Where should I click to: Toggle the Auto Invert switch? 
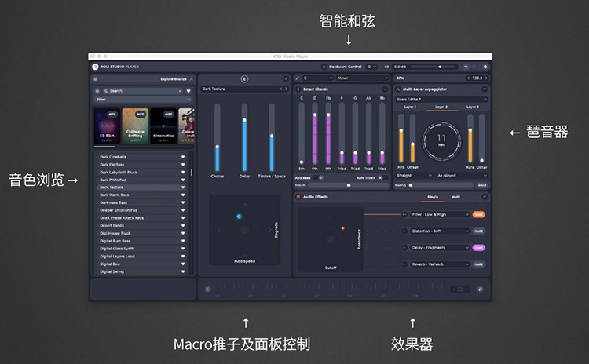[x=379, y=177]
